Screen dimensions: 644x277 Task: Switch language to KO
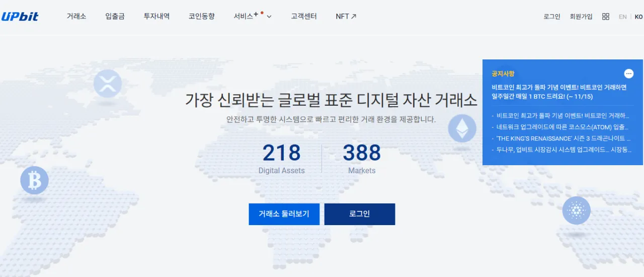point(638,17)
